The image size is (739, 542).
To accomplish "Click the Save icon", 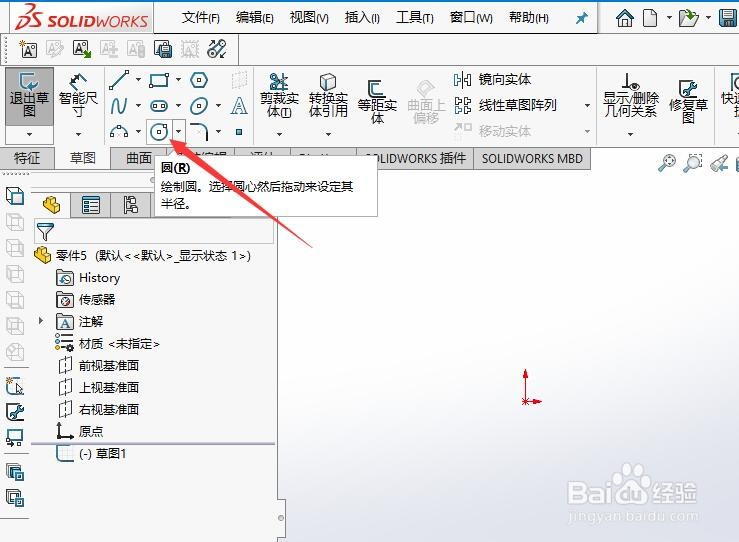I will tap(728, 18).
